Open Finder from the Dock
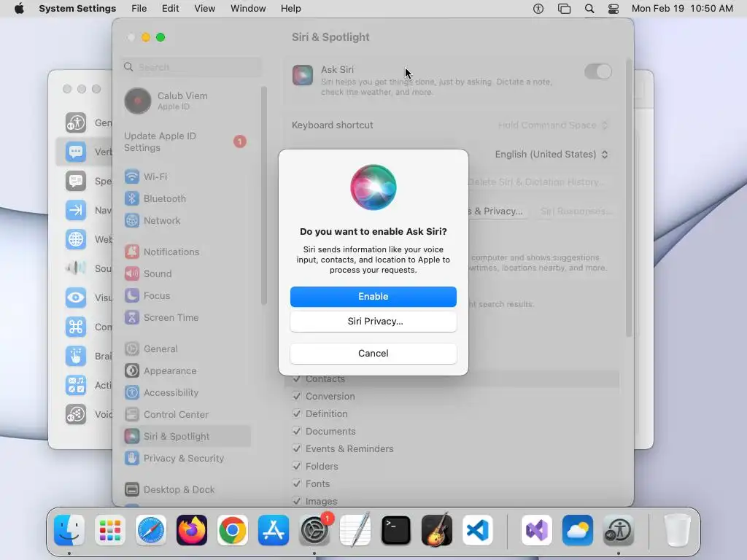 pyautogui.click(x=69, y=530)
